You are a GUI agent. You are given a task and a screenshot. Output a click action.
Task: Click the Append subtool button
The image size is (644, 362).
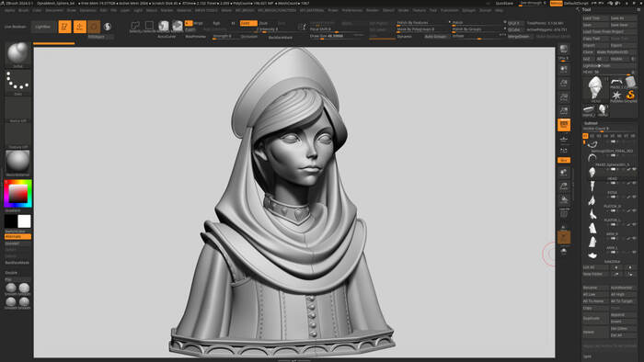[x=623, y=315]
